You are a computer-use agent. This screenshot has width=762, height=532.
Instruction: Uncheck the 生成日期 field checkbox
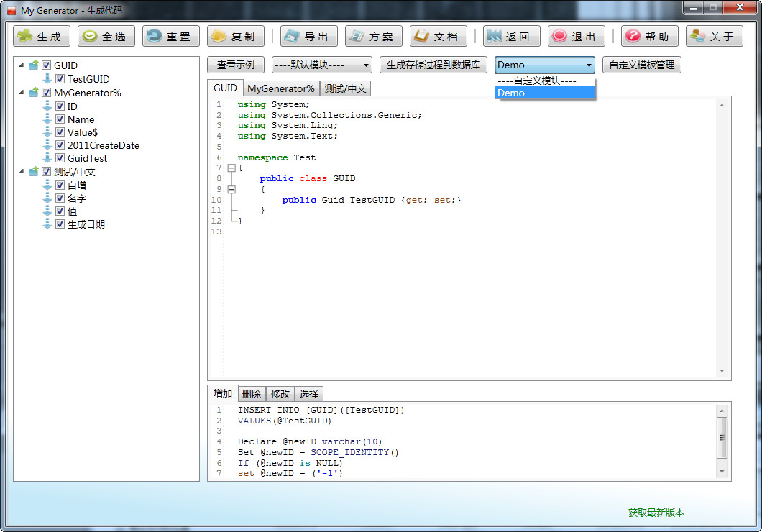point(60,224)
